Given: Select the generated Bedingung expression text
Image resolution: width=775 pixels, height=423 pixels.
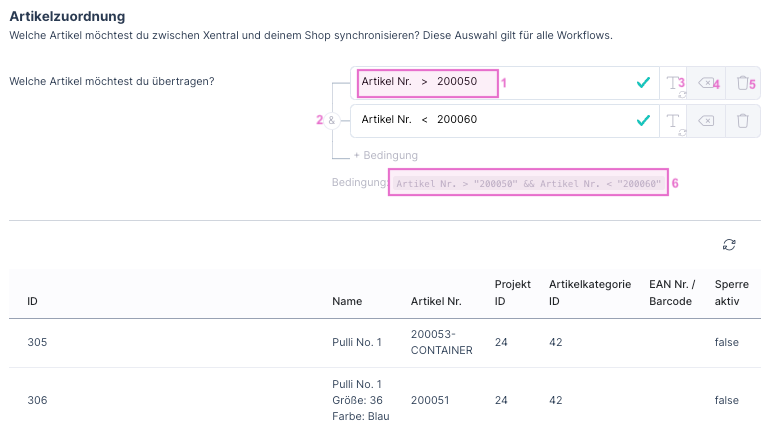Looking at the screenshot, I should click(x=529, y=183).
